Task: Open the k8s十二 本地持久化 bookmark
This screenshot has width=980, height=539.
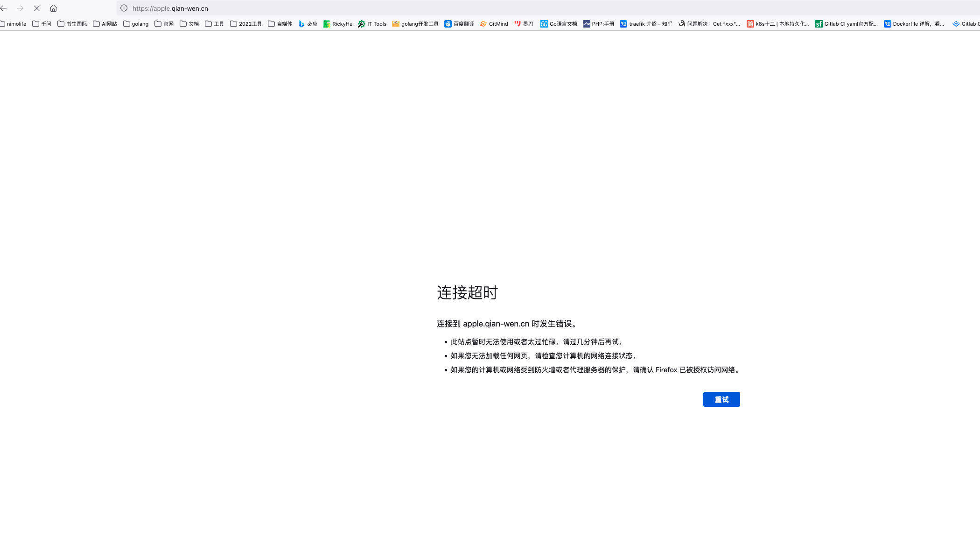Action: (x=778, y=24)
